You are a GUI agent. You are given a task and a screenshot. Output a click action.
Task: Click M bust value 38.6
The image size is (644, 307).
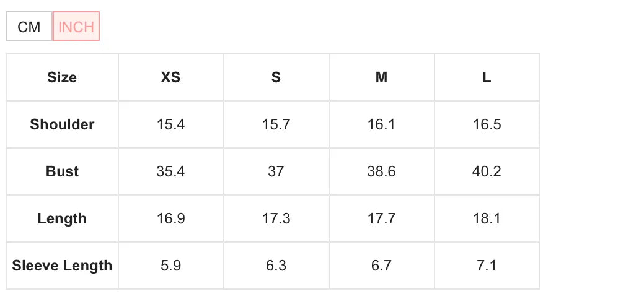[381, 171]
